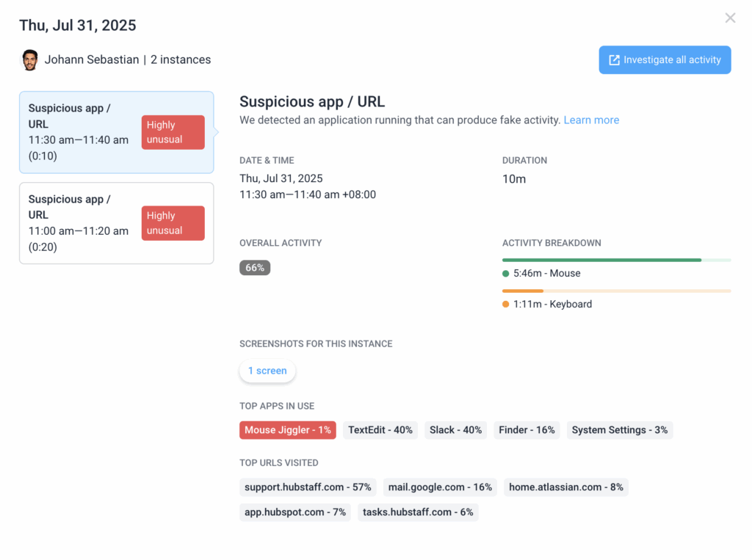Click the System Settings - 3% tag
This screenshot has width=752, height=560.
(620, 430)
